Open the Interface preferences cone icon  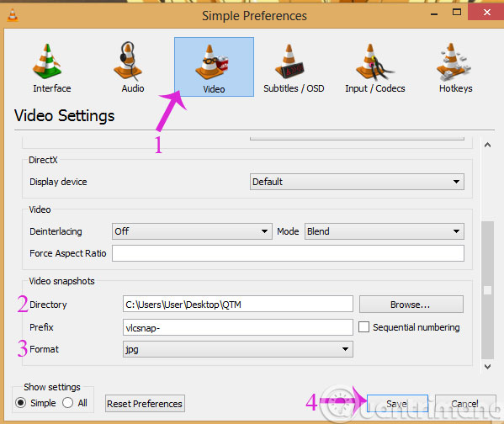47,61
